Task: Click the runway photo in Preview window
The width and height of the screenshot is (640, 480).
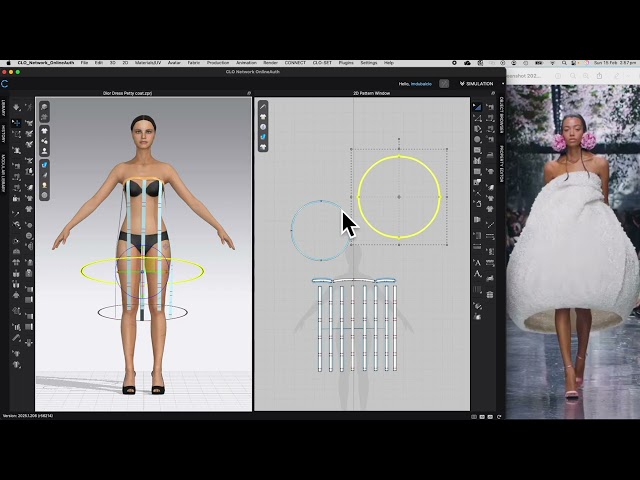Action: [x=573, y=252]
